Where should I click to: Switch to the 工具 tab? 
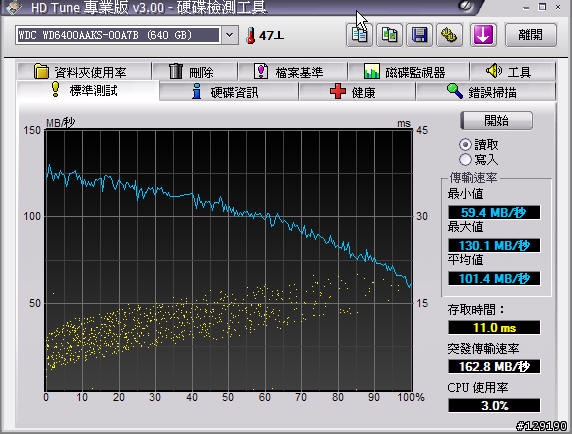tap(513, 71)
